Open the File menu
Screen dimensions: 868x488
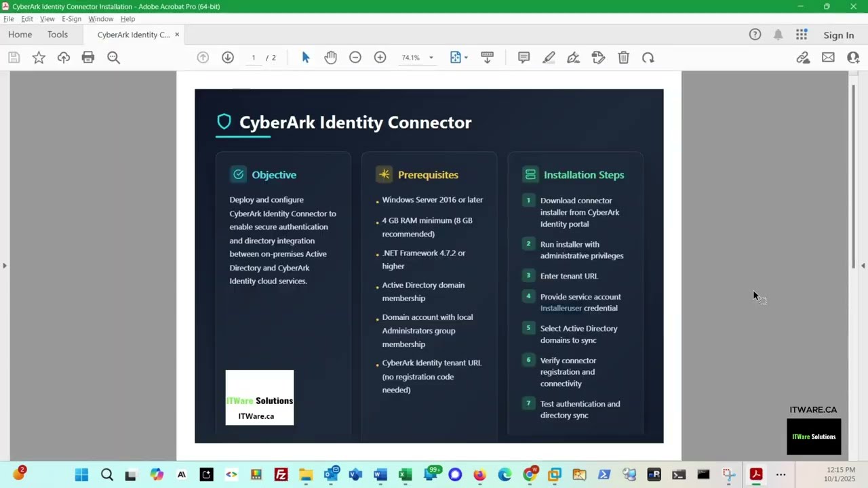(x=8, y=19)
